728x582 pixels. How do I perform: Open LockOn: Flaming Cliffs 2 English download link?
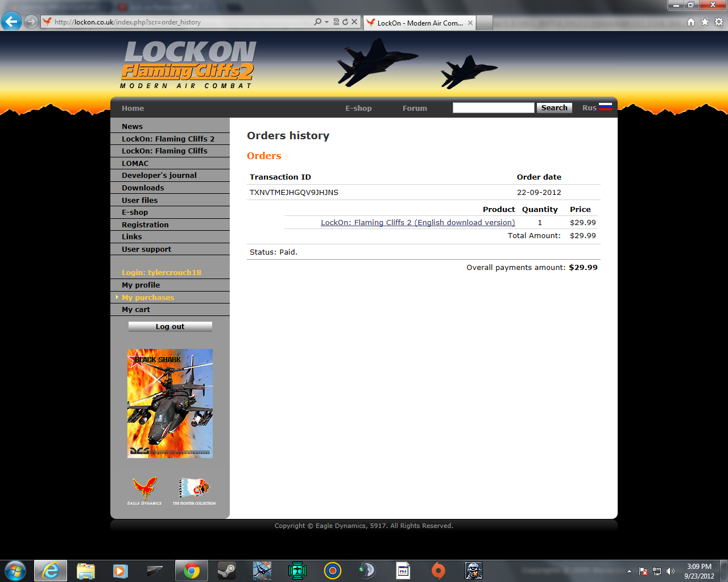coord(418,222)
